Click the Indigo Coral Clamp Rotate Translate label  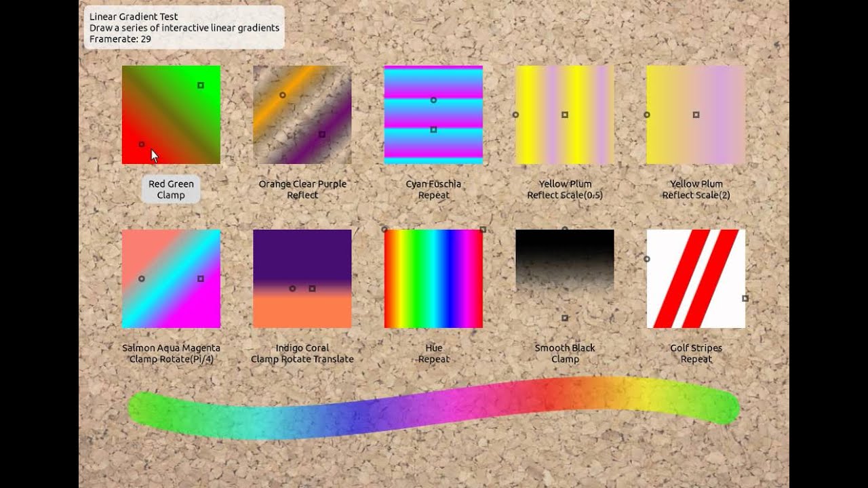(302, 353)
